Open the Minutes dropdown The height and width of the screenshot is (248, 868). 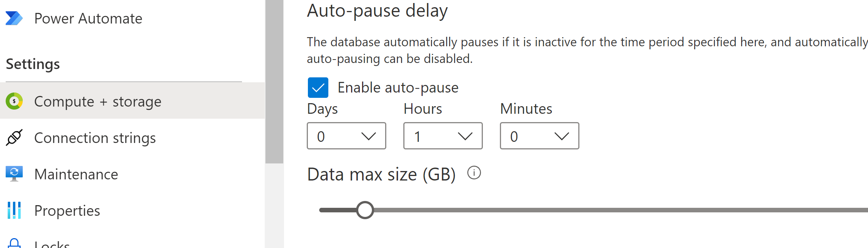(540, 136)
